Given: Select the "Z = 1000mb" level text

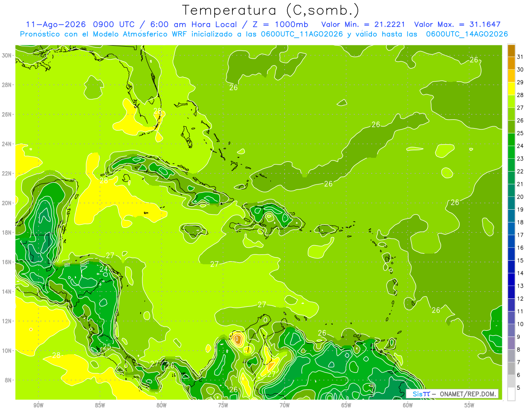Looking at the screenshot, I should pos(280,24).
